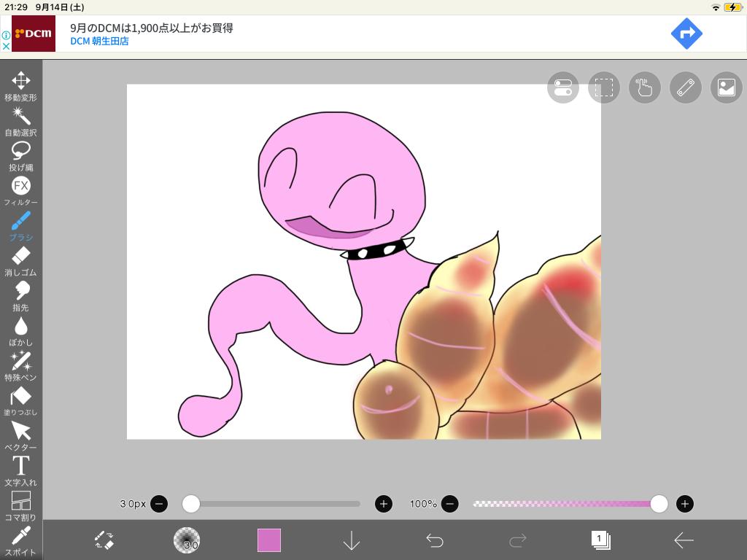This screenshot has height=560, width=747.
Task: Activate the Blur (ぼかし) tool
Action: tap(20, 326)
